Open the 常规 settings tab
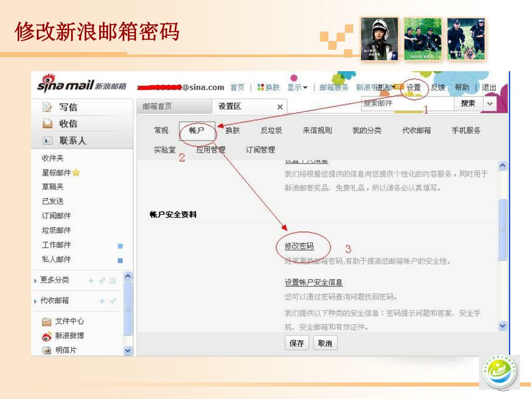The image size is (532, 399). pos(161,130)
